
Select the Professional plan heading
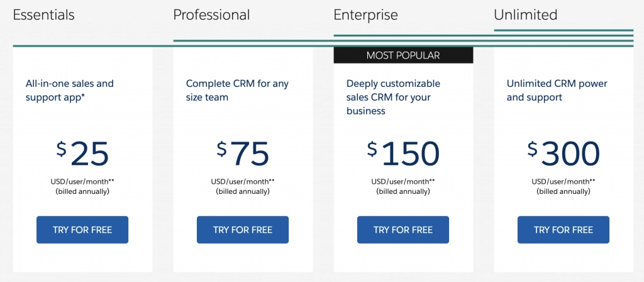pos(211,15)
